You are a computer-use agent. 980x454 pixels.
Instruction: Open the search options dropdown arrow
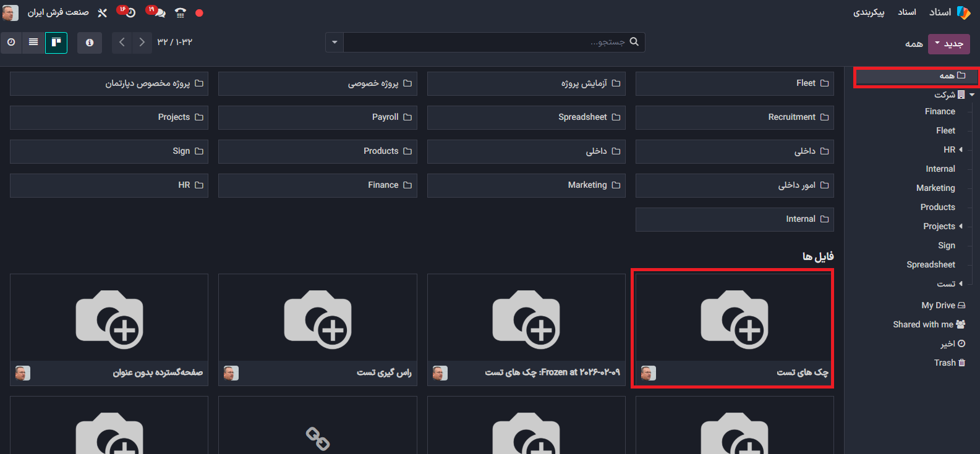[334, 42]
